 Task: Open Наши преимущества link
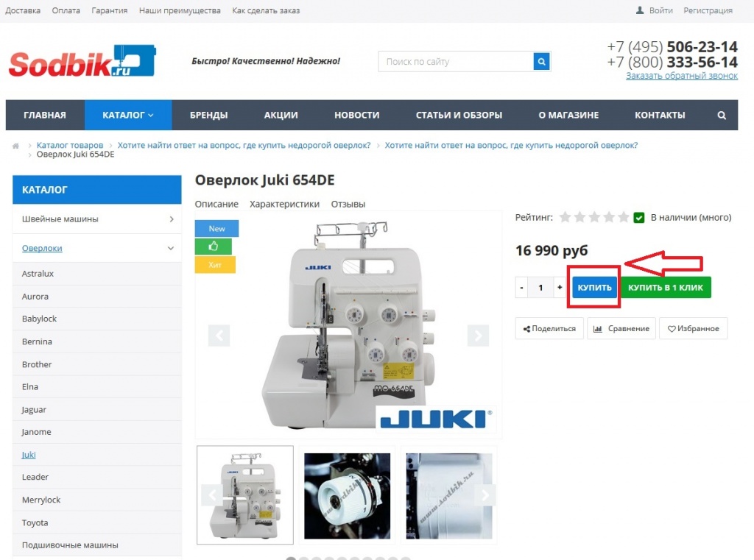180,10
